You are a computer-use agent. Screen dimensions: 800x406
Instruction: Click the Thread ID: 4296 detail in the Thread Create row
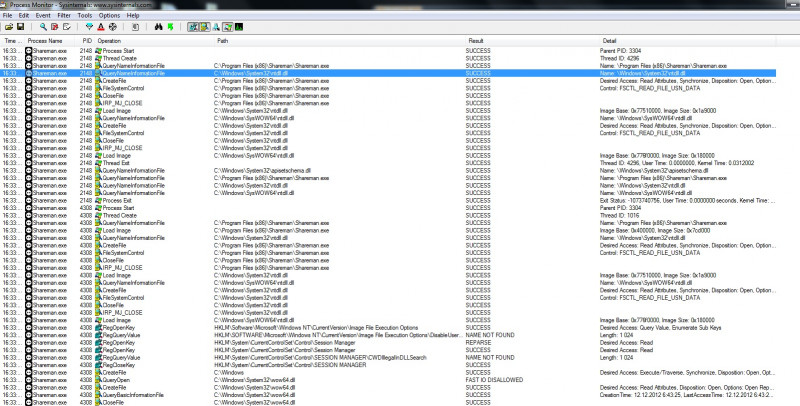tap(619, 59)
